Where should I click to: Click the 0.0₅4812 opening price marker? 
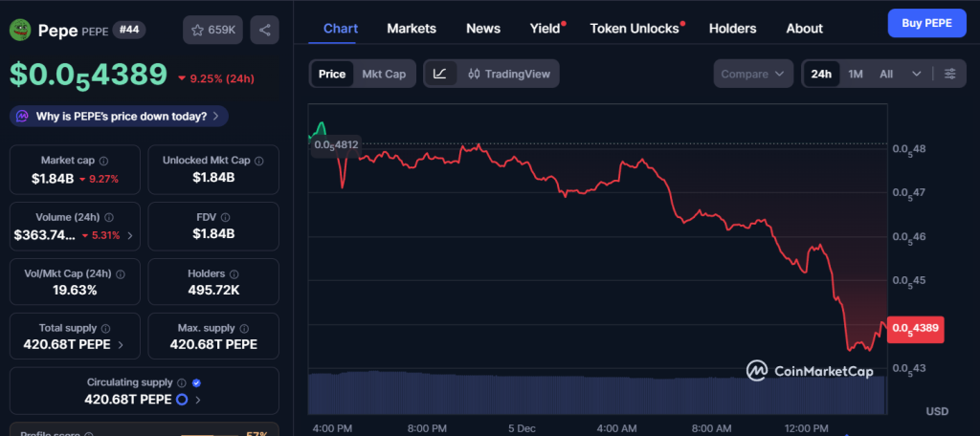pos(336,145)
